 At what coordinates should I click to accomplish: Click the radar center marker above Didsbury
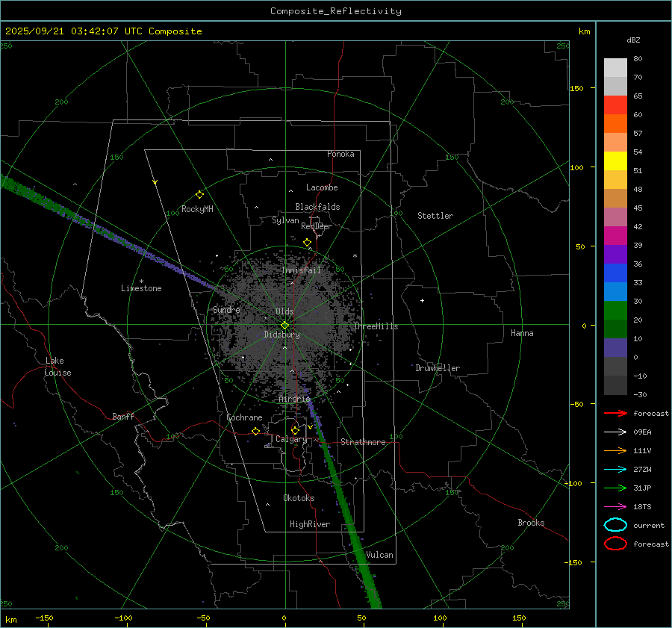pyautogui.click(x=284, y=325)
